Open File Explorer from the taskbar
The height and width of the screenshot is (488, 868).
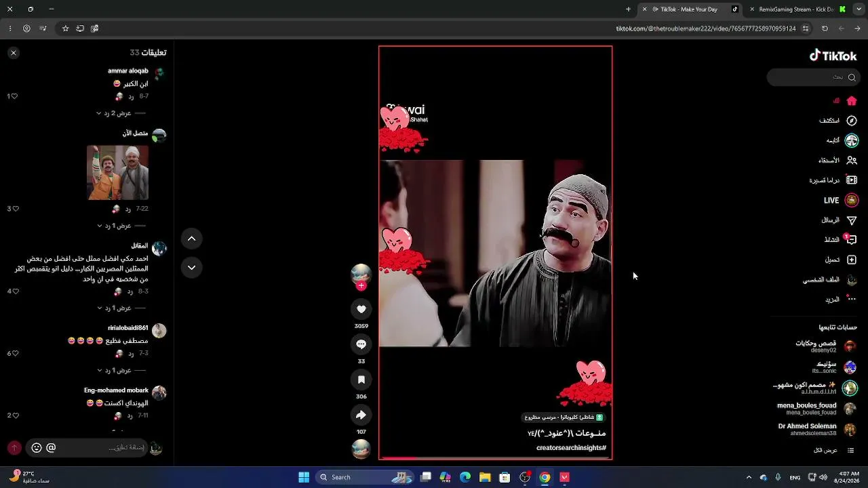coord(485,477)
